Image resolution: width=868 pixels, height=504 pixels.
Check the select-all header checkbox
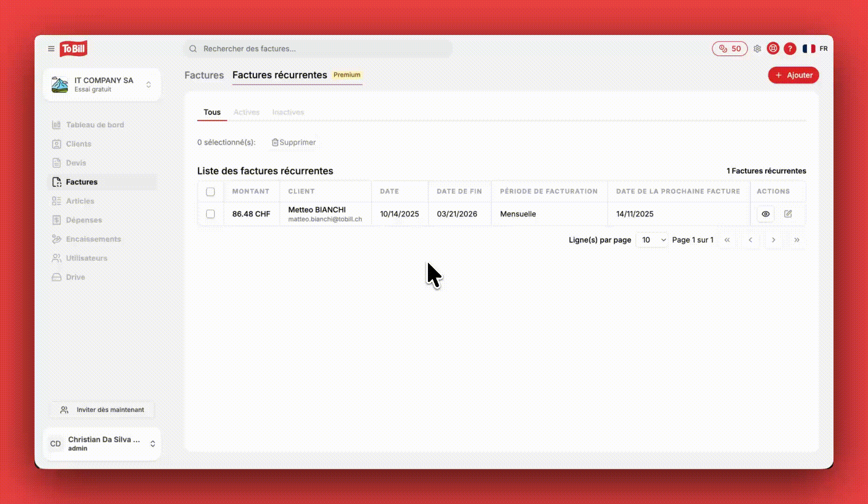[x=210, y=192]
